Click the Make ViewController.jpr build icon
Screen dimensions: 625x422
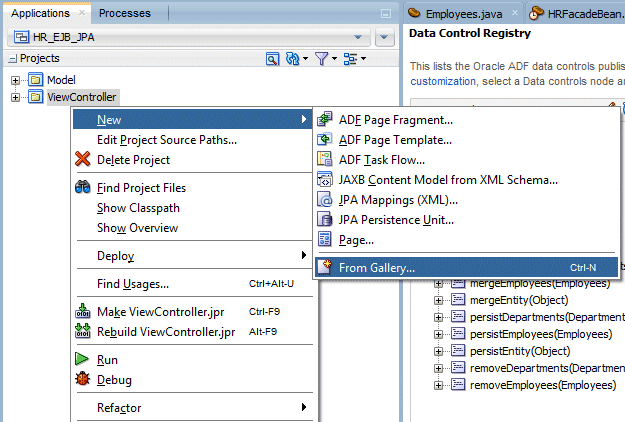(x=83, y=311)
